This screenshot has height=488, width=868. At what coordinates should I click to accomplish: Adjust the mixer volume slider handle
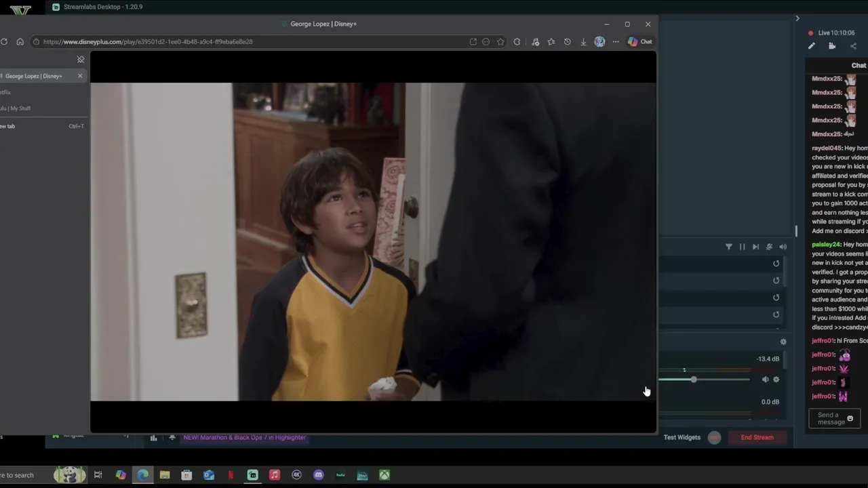694,380
